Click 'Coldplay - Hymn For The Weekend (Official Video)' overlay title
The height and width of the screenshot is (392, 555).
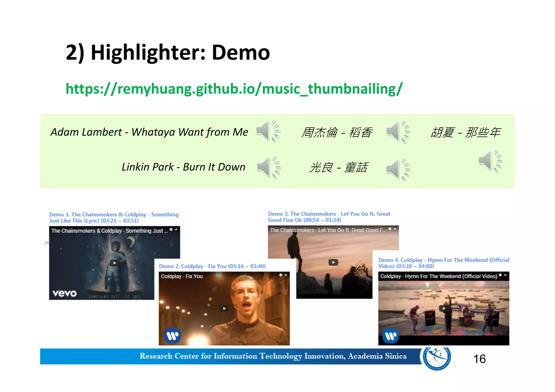click(439, 276)
